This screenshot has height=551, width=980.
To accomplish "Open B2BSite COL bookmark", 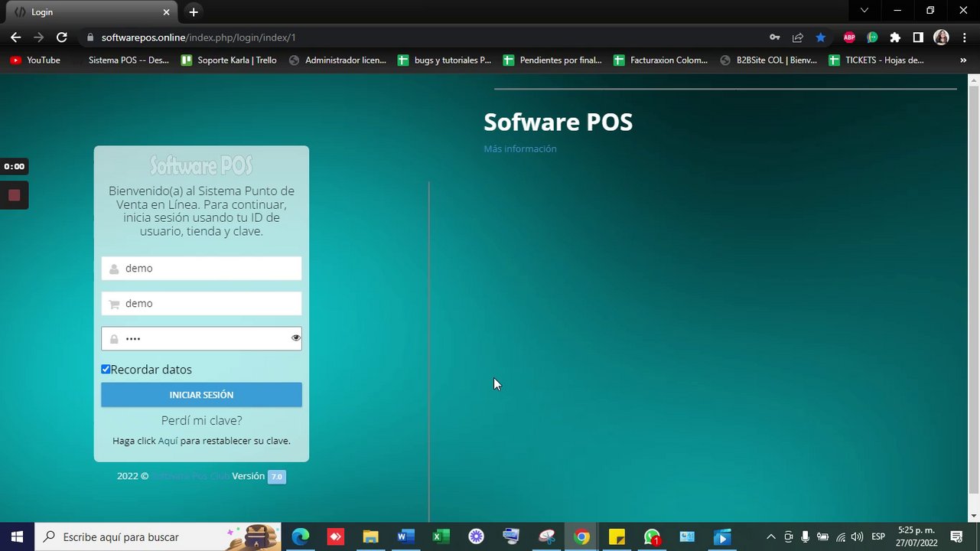I will 769,60.
